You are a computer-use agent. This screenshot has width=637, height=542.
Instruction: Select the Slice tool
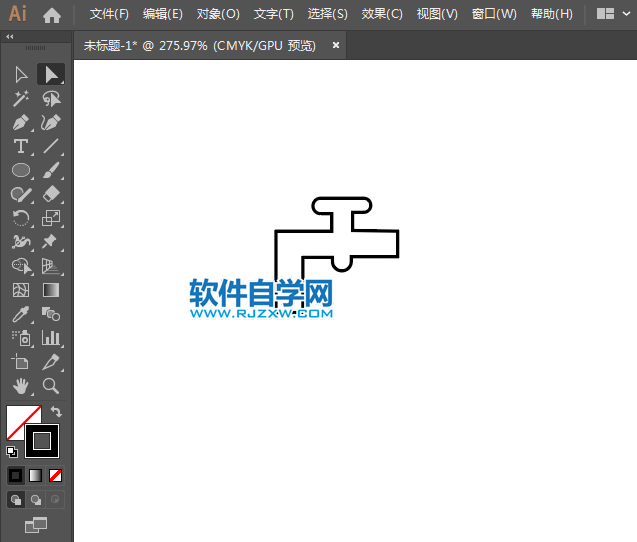pyautogui.click(x=51, y=362)
